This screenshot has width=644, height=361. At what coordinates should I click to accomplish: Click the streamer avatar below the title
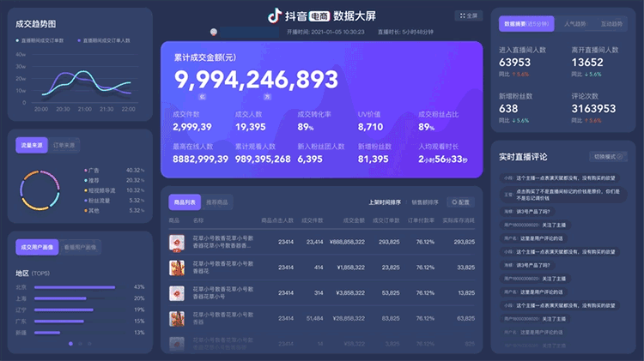[214, 32]
